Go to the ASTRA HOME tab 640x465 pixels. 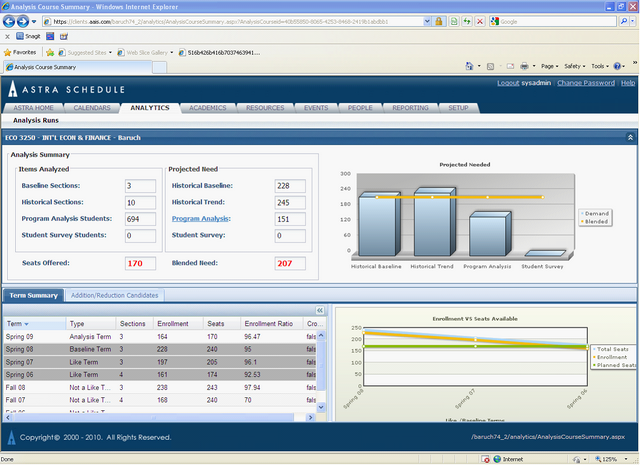pos(33,108)
